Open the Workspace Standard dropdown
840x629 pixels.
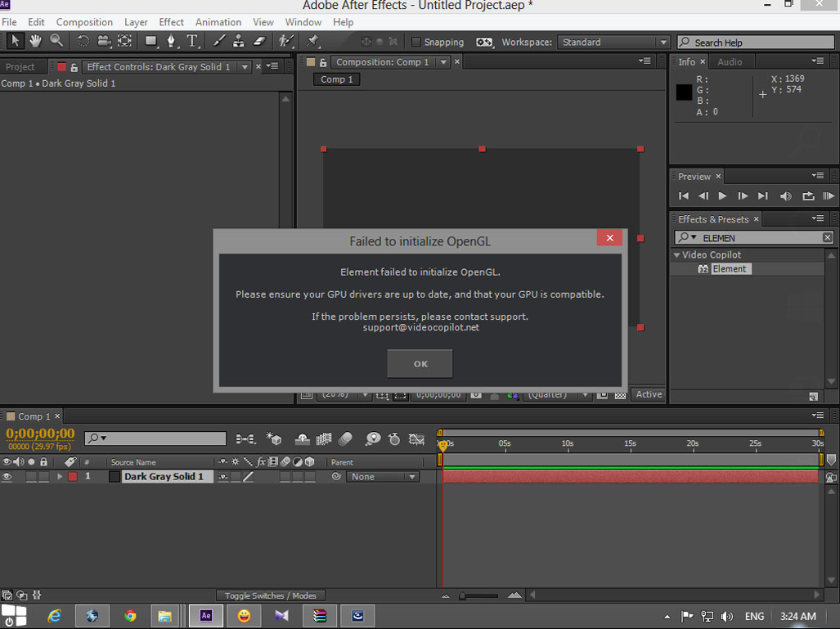click(x=613, y=42)
